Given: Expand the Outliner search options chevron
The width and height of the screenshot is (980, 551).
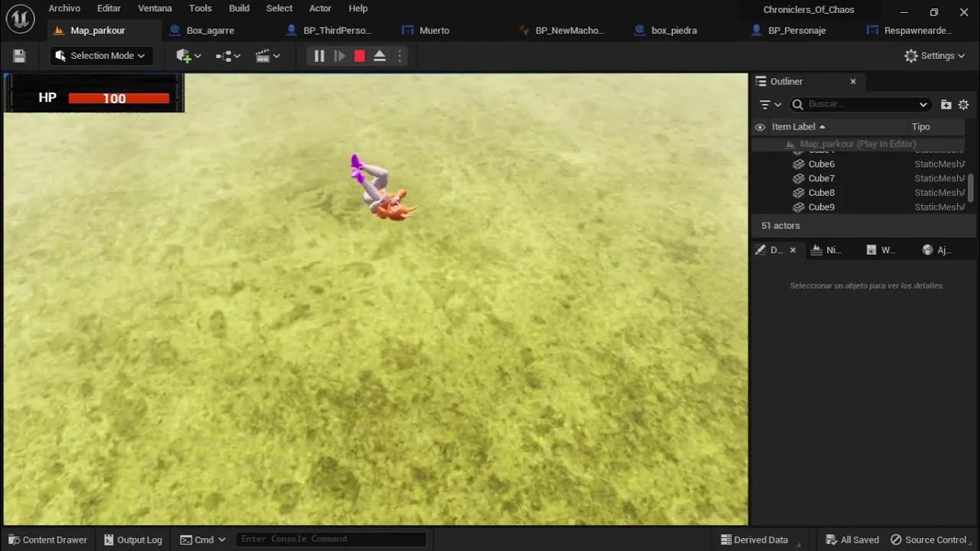Looking at the screenshot, I should tap(923, 104).
